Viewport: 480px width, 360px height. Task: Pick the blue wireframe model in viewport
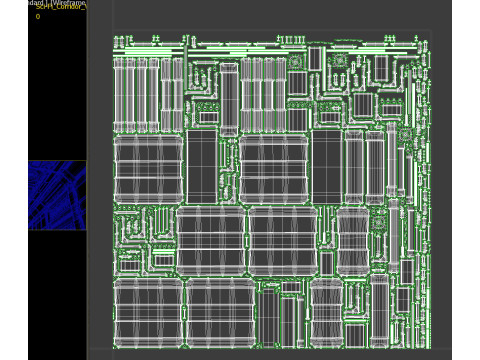pyautogui.click(x=57, y=195)
